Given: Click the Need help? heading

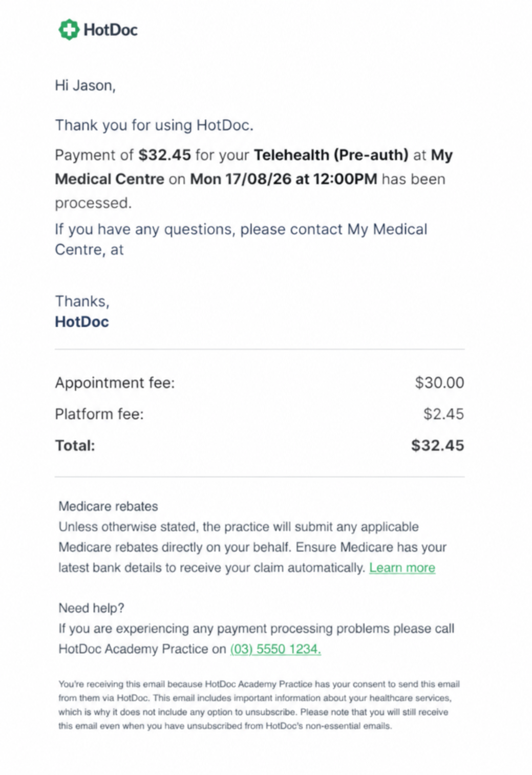Looking at the screenshot, I should pyautogui.click(x=91, y=608).
